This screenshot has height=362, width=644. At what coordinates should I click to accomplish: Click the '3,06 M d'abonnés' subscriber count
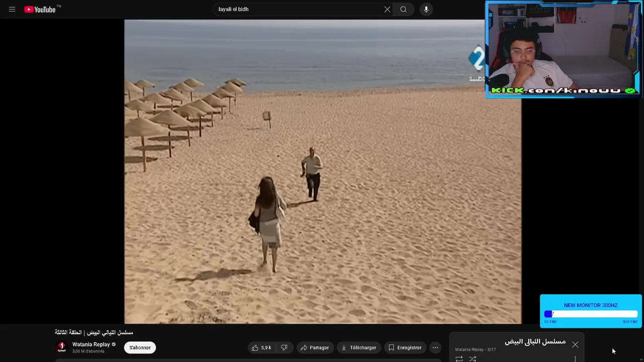89,351
